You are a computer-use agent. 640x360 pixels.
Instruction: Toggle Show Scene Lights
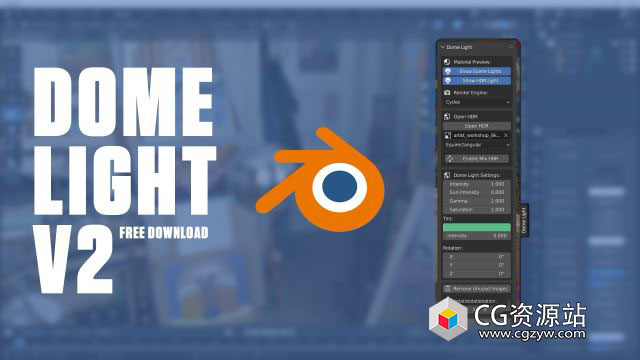(x=476, y=71)
